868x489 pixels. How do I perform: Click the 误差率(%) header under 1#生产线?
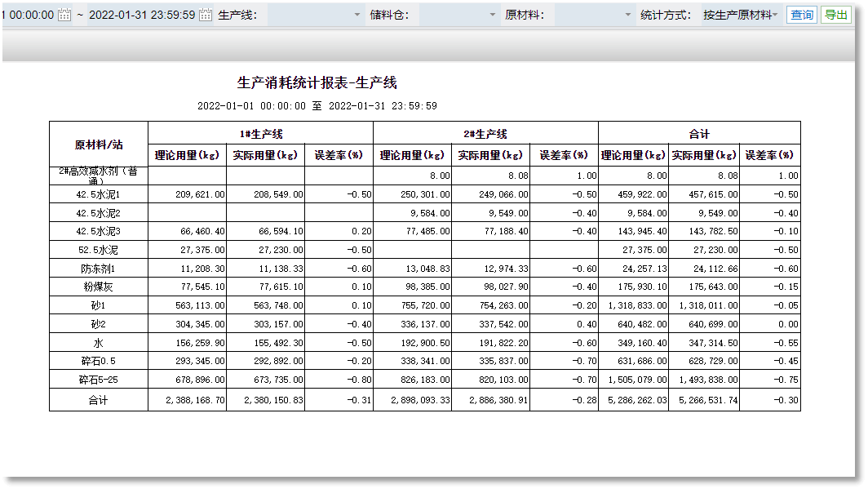(338, 153)
